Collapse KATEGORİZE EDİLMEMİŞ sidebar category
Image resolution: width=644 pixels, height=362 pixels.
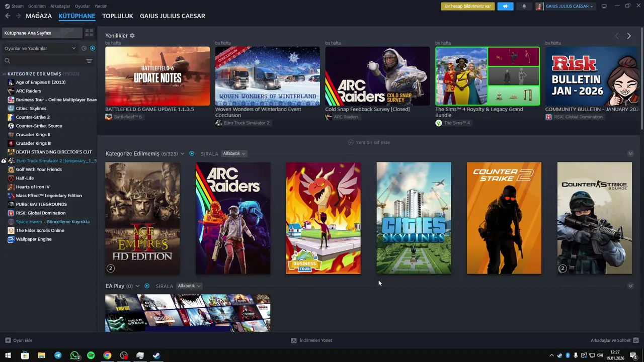(5, 74)
